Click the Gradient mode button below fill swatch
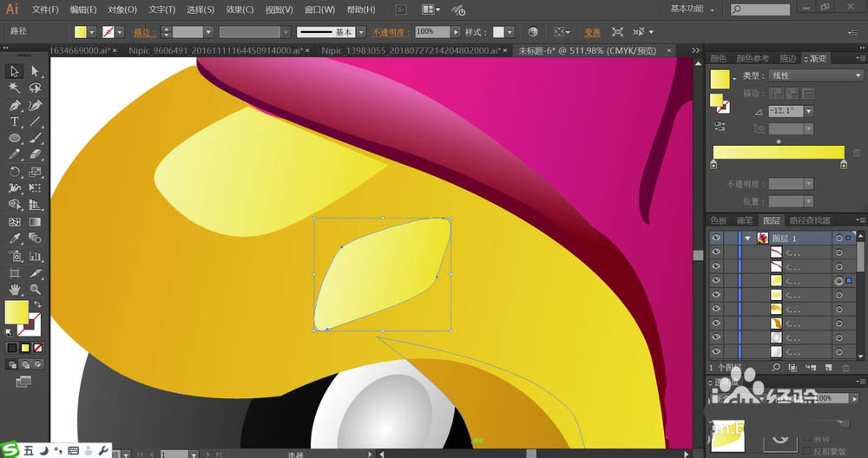Screen dimensions: 868x458 pos(25,348)
